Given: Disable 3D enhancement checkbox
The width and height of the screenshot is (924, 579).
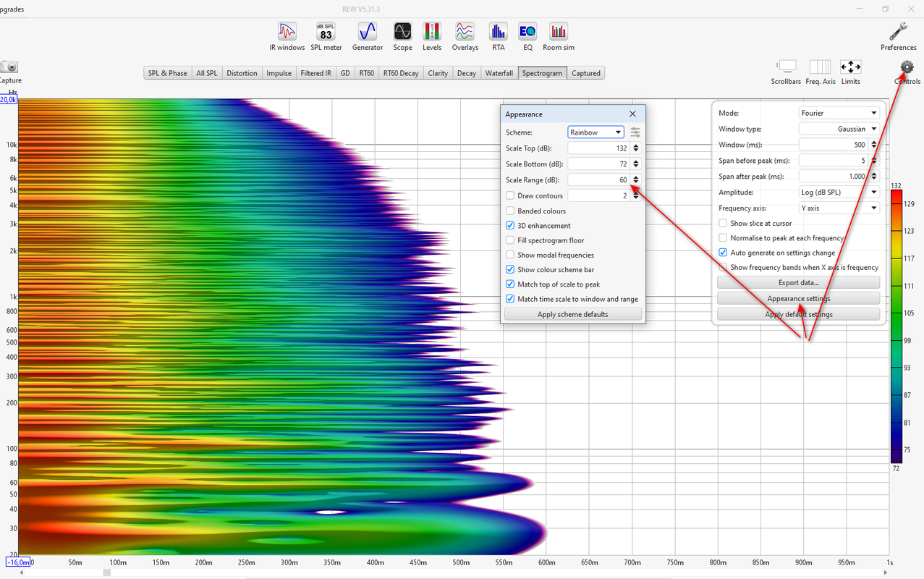Looking at the screenshot, I should [510, 226].
